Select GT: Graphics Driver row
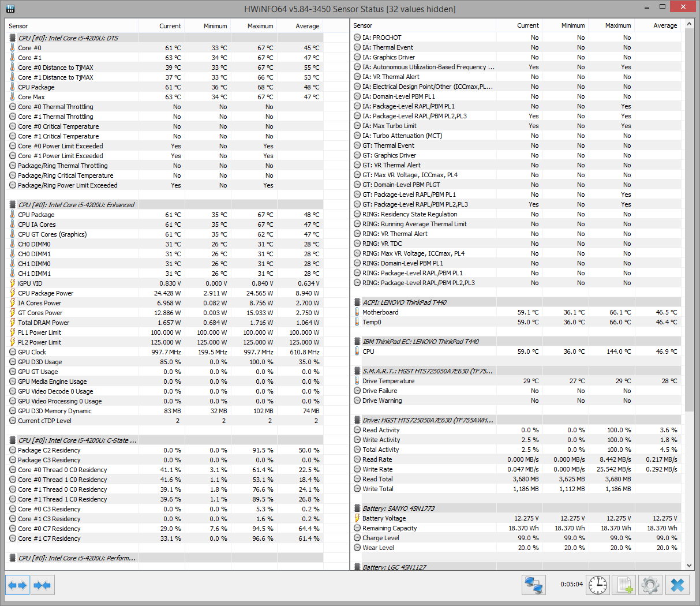700x606 pixels. 516,155
